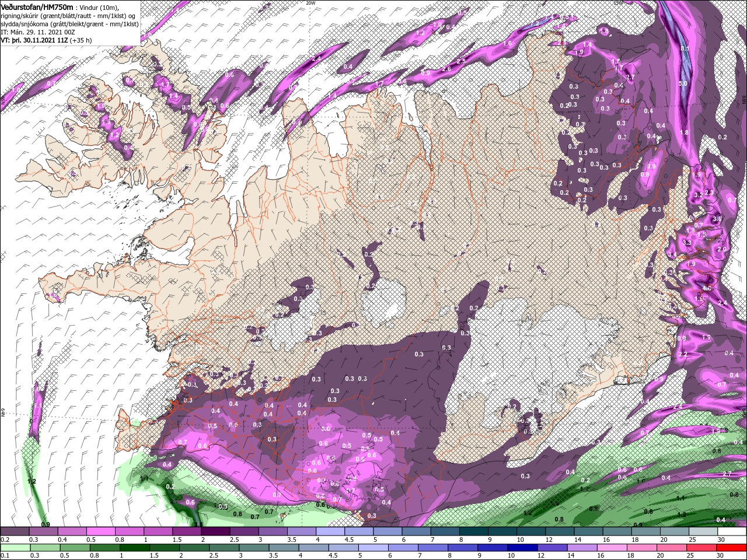Pick upper scale swatch between 0.2 and 0.3
The height and width of the screenshot is (560, 747).
coord(15,531)
